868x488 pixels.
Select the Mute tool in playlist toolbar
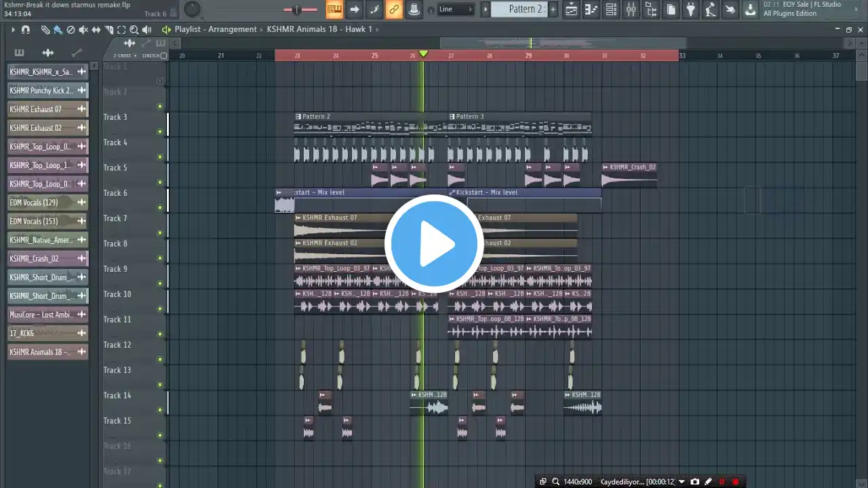pyautogui.click(x=83, y=30)
